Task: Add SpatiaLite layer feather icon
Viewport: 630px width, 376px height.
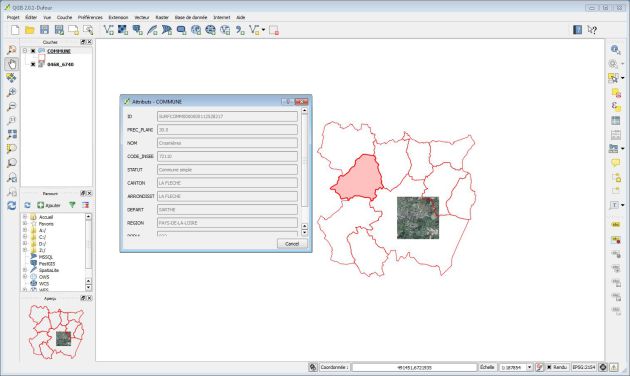Action: [x=152, y=30]
